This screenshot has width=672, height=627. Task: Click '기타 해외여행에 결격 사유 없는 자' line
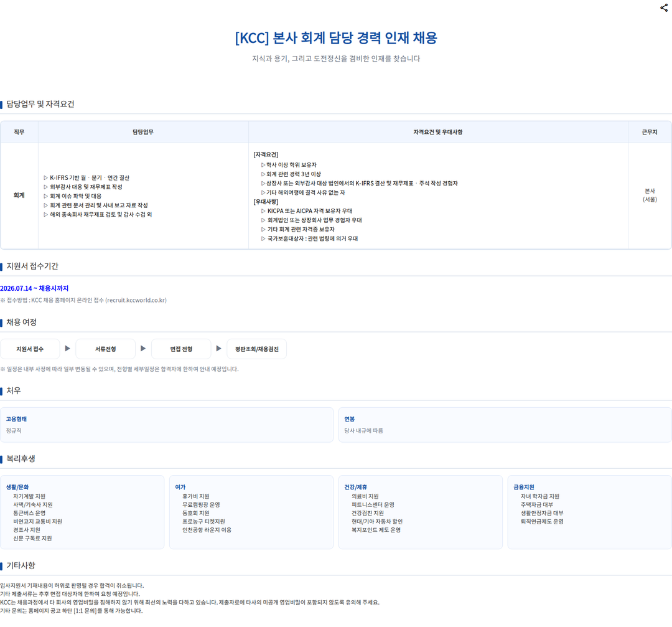click(303, 192)
